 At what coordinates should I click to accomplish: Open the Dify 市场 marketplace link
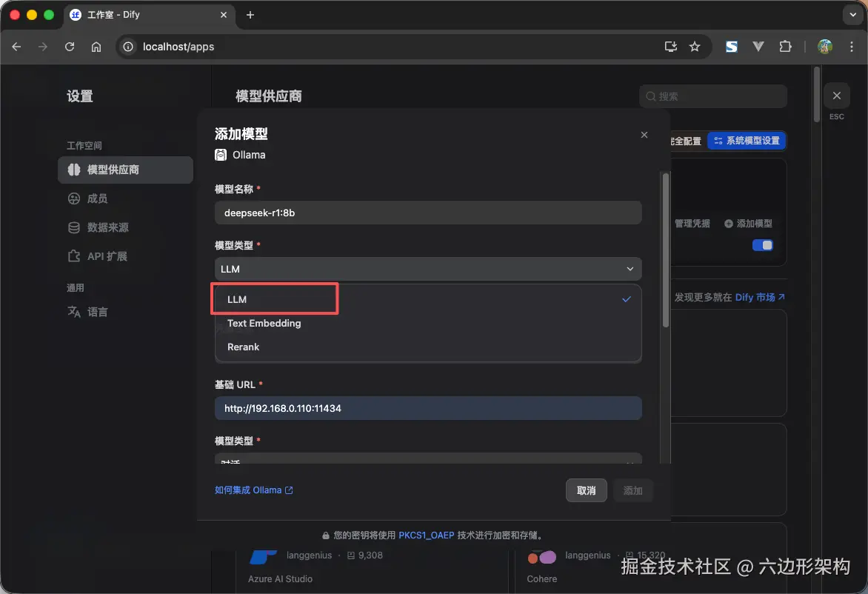pyautogui.click(x=760, y=297)
